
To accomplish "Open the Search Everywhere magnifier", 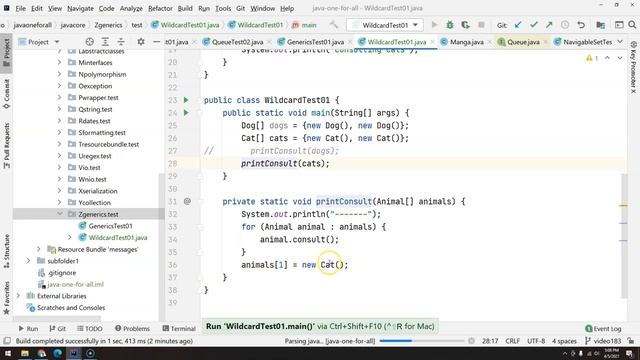I will pos(632,25).
